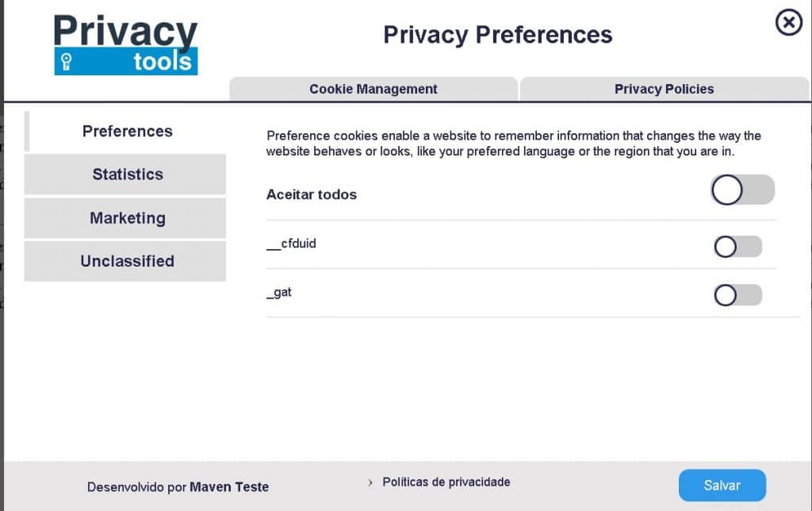Save settings with the Salvar button
This screenshot has width=812, height=511.
pyautogui.click(x=722, y=485)
